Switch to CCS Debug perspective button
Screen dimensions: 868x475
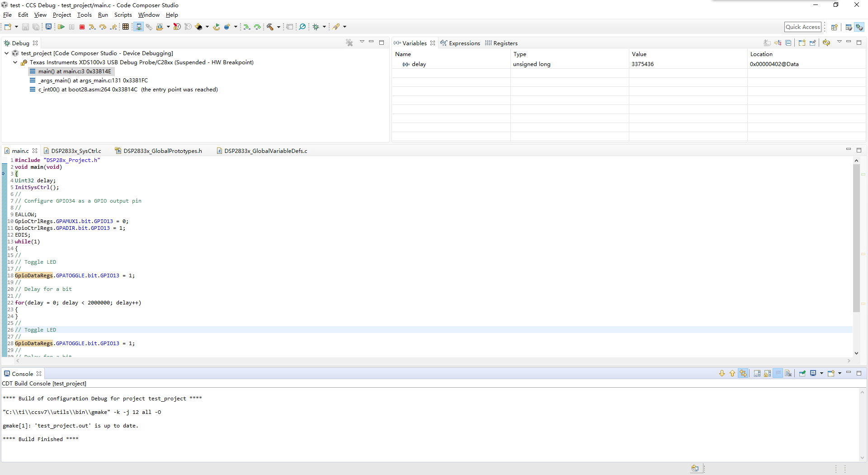pos(859,27)
